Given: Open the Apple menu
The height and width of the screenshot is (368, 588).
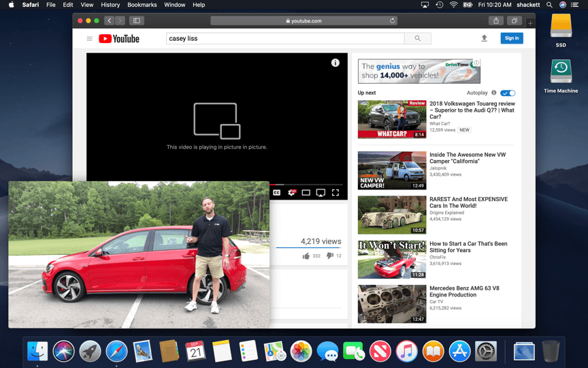Looking at the screenshot, I should click(12, 5).
